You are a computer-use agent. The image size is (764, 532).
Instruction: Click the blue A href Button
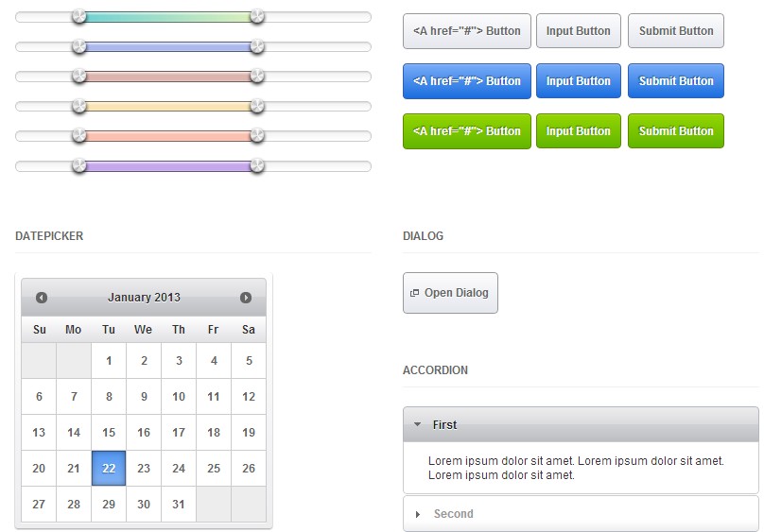coord(467,81)
